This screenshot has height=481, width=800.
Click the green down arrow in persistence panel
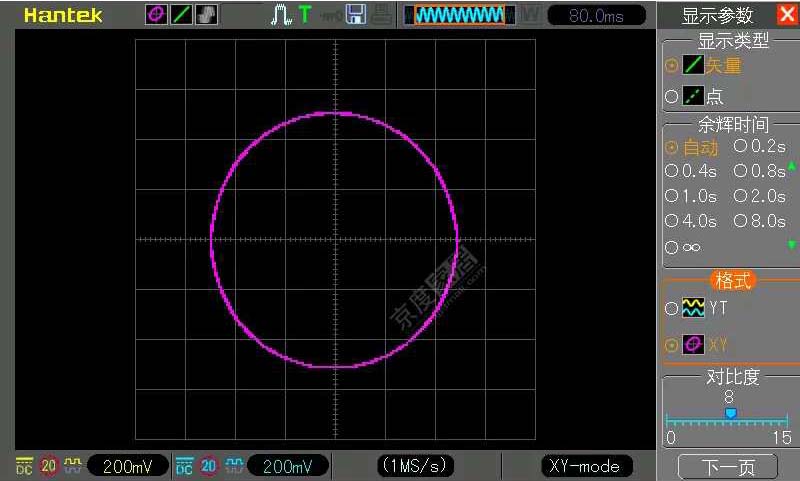point(792,245)
